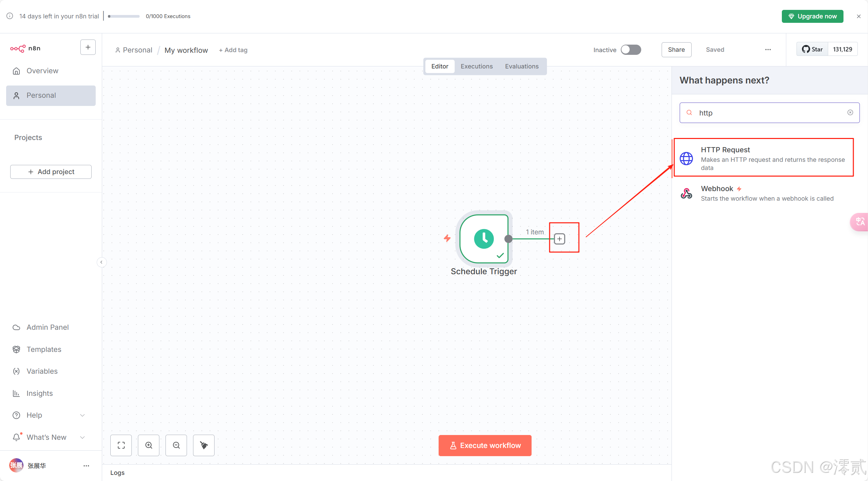868x481 pixels.
Task: Open the user account options dots
Action: (86, 466)
